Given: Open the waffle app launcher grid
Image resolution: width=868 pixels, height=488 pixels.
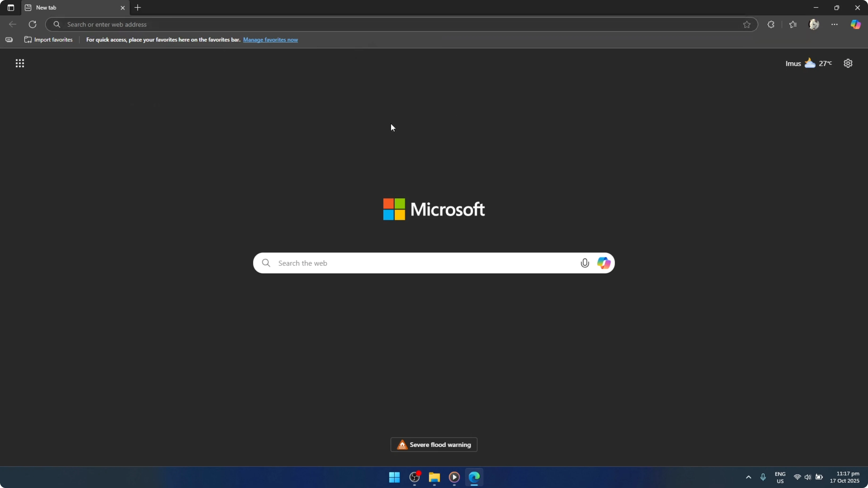Looking at the screenshot, I should 20,63.
